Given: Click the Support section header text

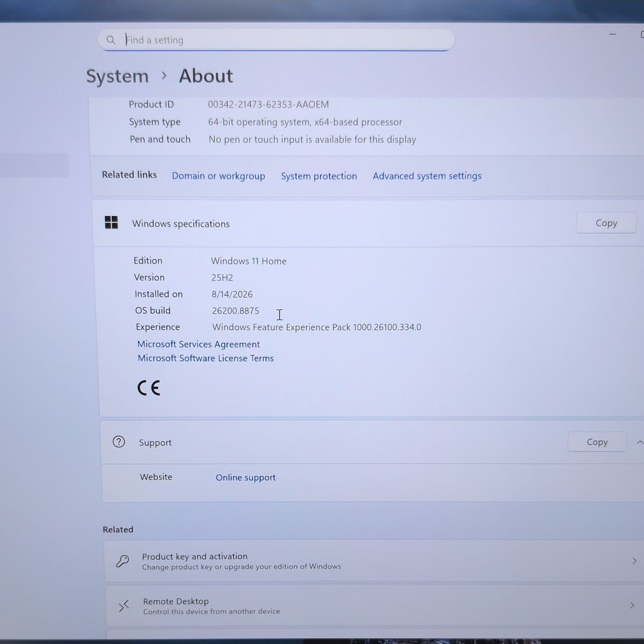Looking at the screenshot, I should coord(155,443).
